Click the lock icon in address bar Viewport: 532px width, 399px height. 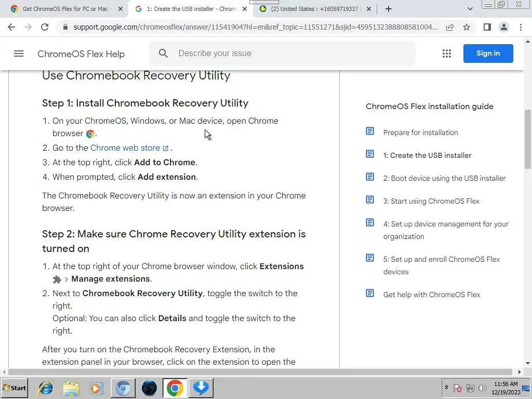tap(65, 27)
